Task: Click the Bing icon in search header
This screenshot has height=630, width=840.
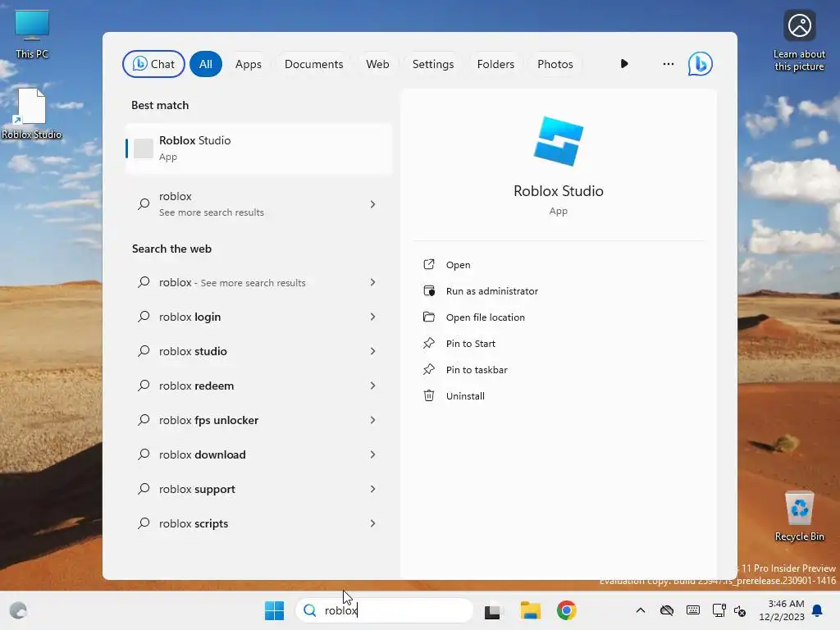Action: (x=701, y=64)
